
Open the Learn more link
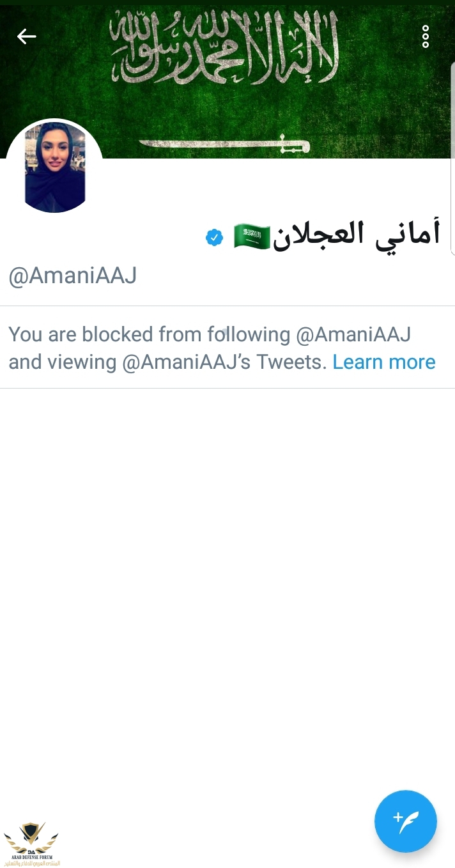point(384,362)
